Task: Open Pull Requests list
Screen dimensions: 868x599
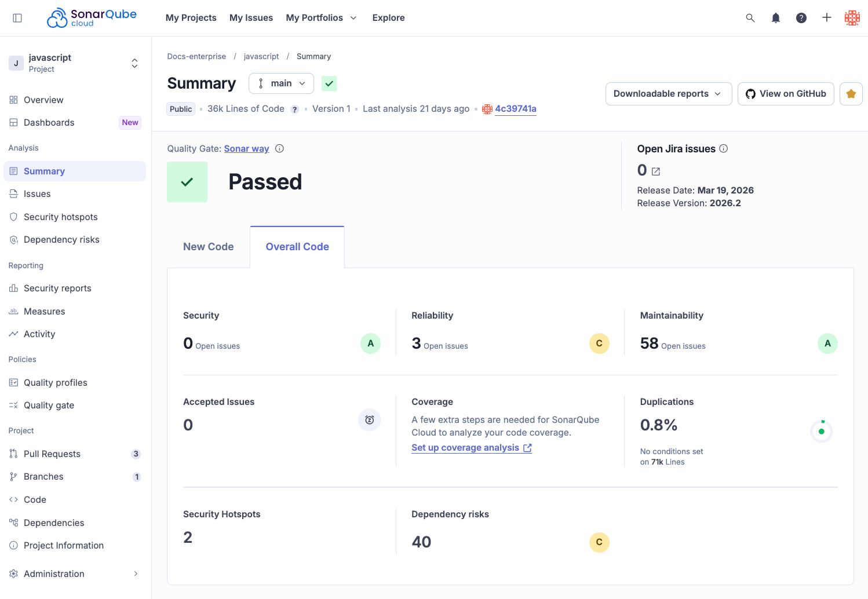Action: click(x=75, y=454)
